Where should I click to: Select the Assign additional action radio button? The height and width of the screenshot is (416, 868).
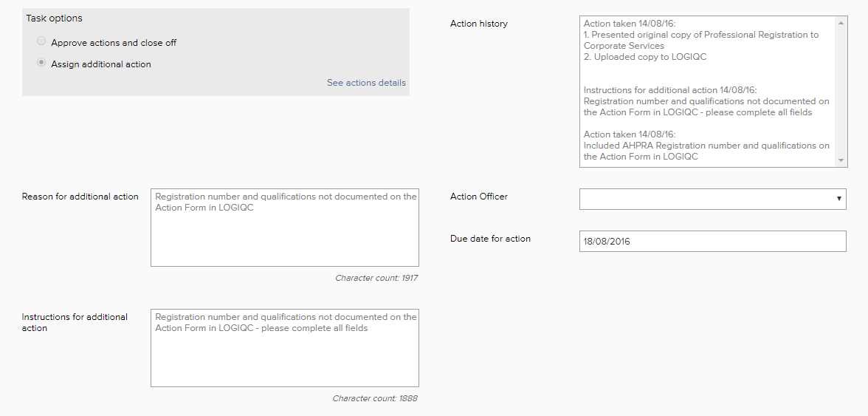point(41,64)
